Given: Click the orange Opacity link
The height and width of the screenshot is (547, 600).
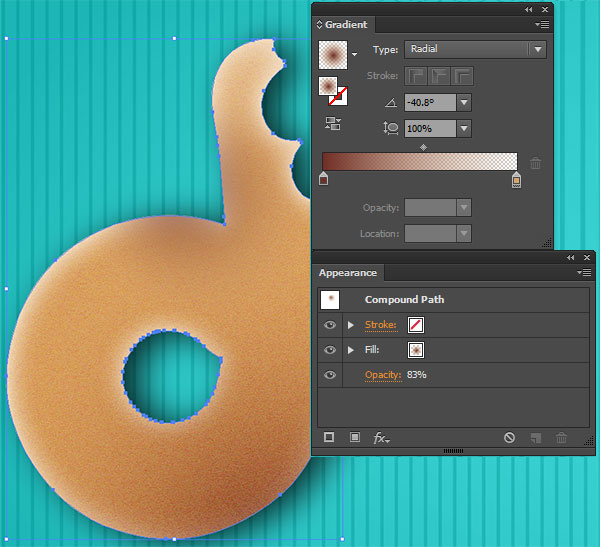Looking at the screenshot, I should [382, 375].
